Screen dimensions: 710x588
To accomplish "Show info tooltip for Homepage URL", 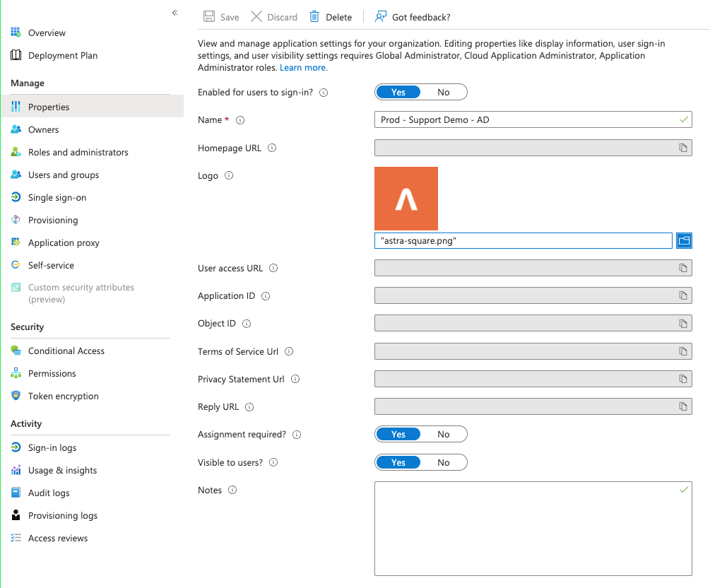I will pyautogui.click(x=272, y=148).
